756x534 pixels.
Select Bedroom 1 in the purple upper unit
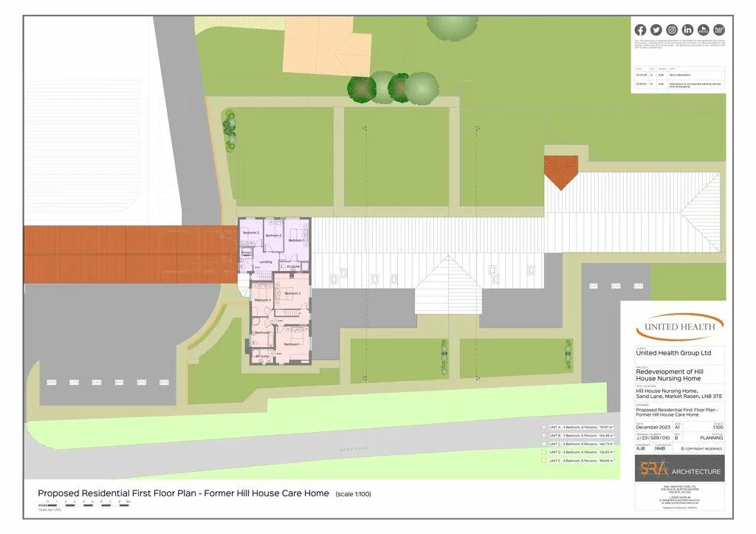coord(296,240)
